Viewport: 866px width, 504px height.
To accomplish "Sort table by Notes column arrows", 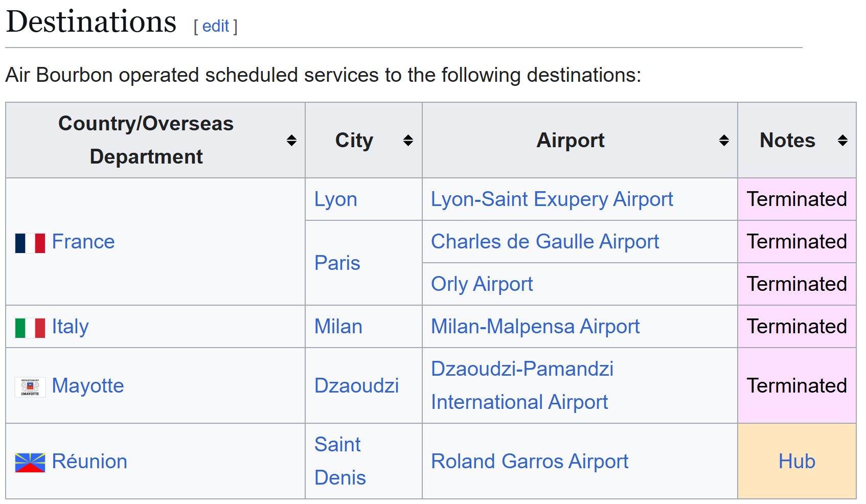I will [842, 141].
